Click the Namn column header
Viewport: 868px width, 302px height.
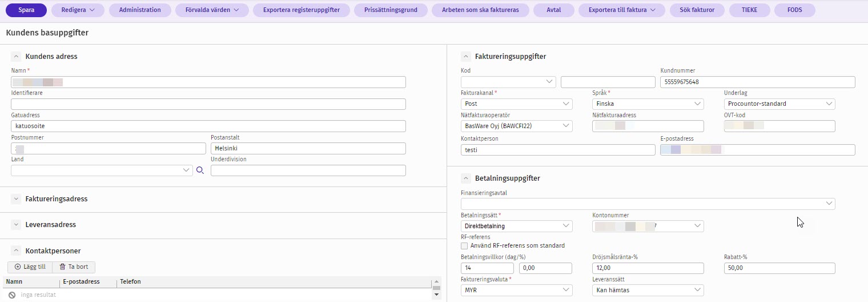31,282
